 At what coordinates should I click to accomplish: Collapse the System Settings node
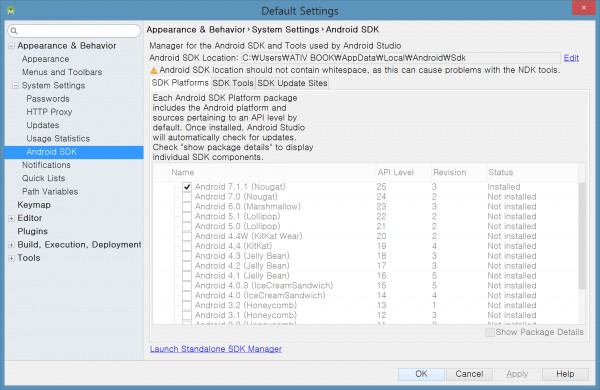[15, 86]
